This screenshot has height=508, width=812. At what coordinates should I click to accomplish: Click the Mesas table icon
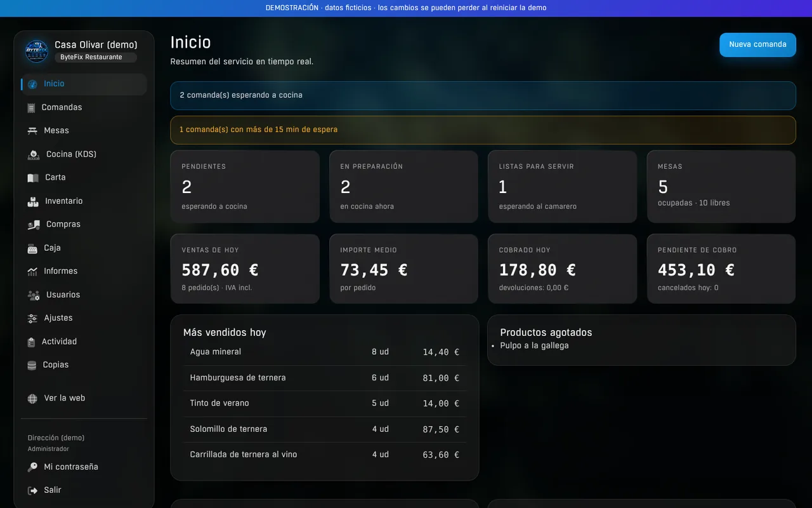click(x=32, y=131)
